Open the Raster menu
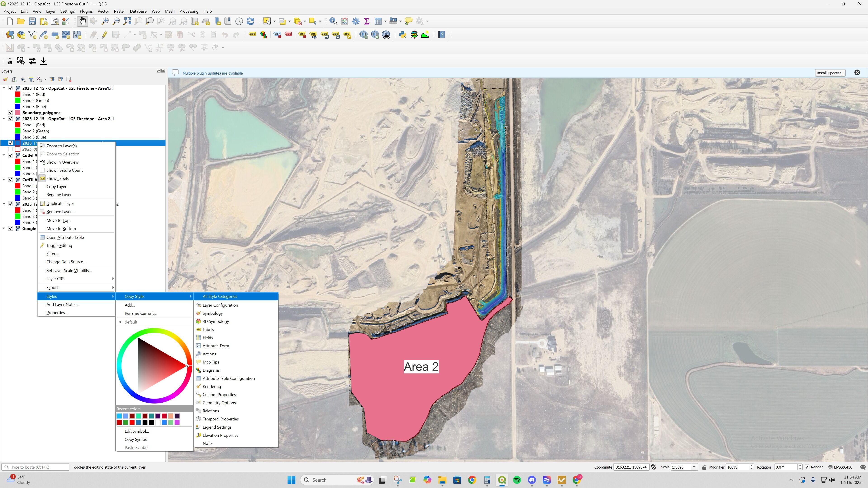 tap(119, 11)
